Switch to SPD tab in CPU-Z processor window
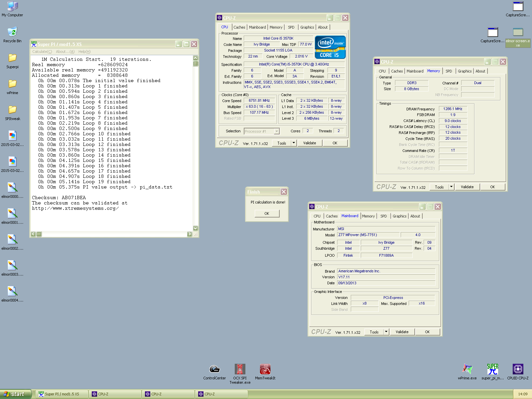This screenshot has height=399, width=532. (x=291, y=27)
